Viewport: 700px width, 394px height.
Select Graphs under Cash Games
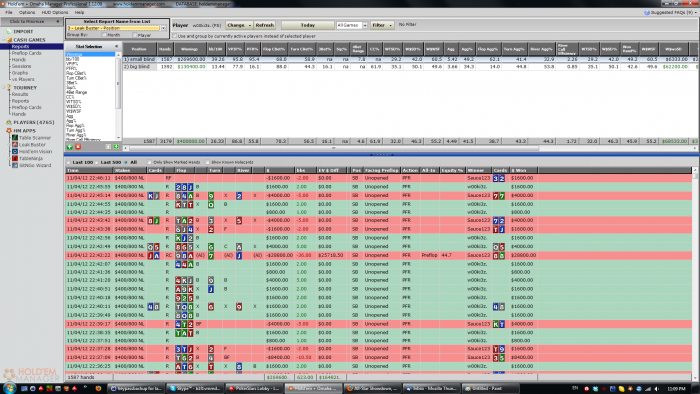(20, 73)
